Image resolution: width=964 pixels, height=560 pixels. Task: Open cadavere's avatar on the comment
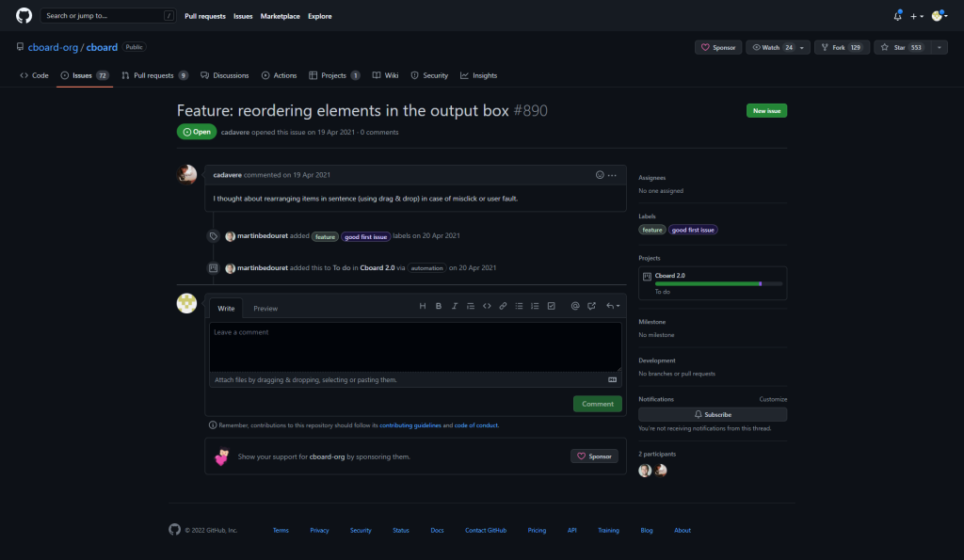click(187, 174)
